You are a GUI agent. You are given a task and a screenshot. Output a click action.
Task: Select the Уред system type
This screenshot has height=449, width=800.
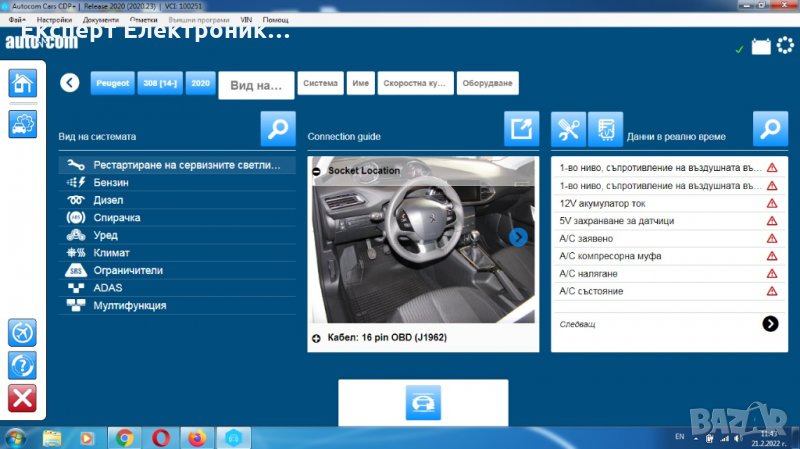click(x=177, y=235)
